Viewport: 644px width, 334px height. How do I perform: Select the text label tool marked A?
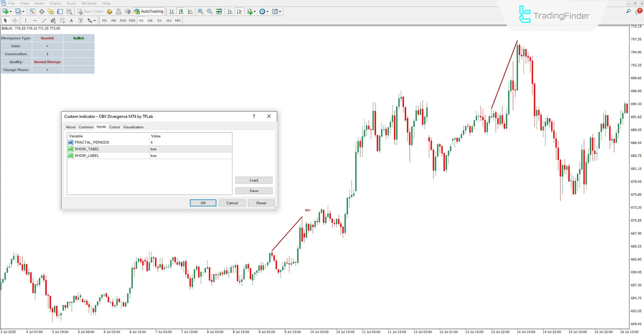tap(71, 20)
